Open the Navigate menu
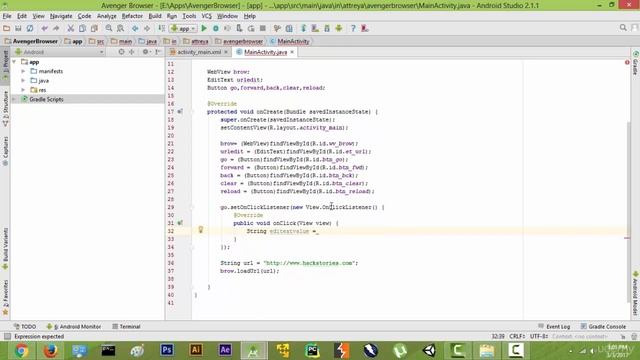Image resolution: width=640 pixels, height=360 pixels. point(61,16)
